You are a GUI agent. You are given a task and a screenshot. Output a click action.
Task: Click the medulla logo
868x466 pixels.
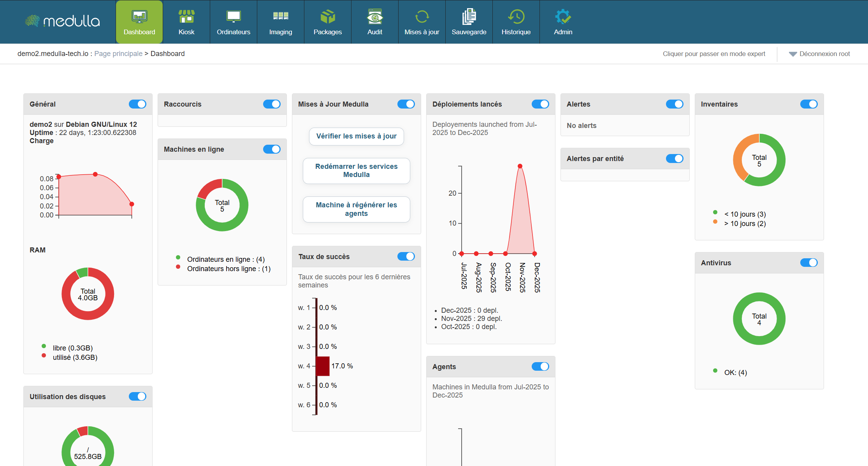coord(63,21)
